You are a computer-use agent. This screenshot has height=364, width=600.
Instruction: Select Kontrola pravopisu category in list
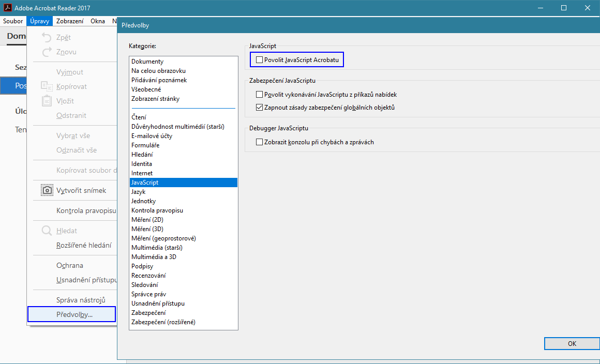[x=183, y=210]
